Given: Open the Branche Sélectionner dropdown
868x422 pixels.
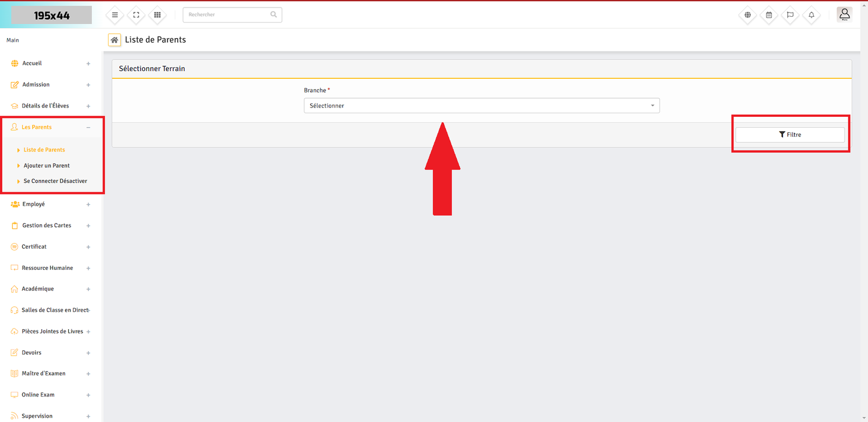Looking at the screenshot, I should pos(481,106).
